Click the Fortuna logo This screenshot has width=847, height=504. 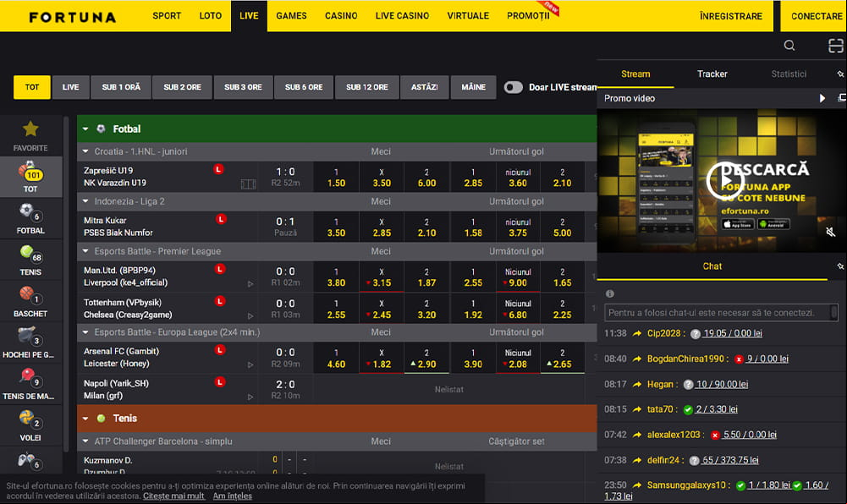click(73, 17)
